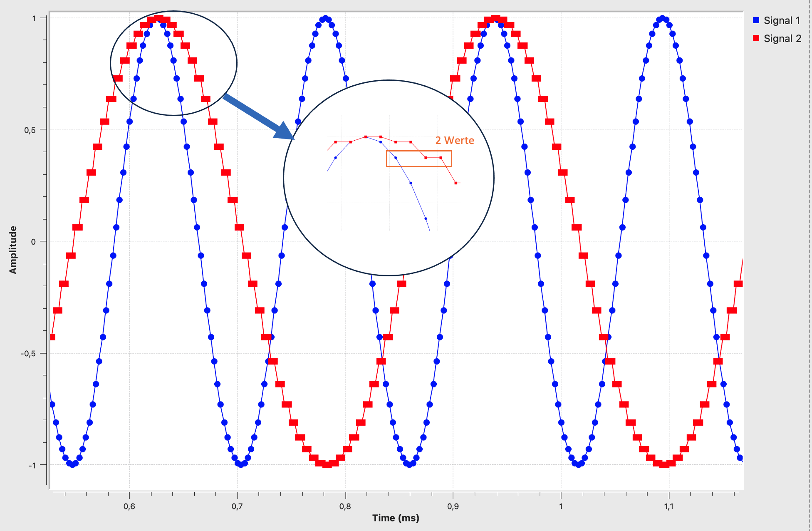Click the x-axis tick label 0,7

[237, 506]
